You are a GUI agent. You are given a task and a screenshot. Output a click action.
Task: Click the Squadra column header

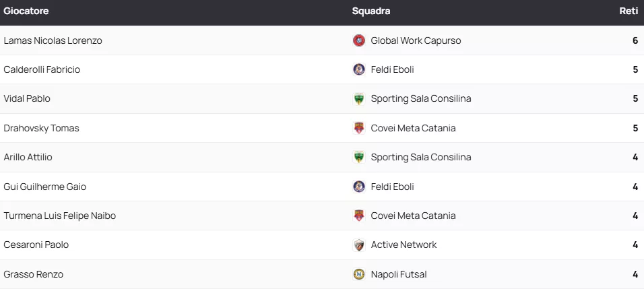pyautogui.click(x=371, y=11)
